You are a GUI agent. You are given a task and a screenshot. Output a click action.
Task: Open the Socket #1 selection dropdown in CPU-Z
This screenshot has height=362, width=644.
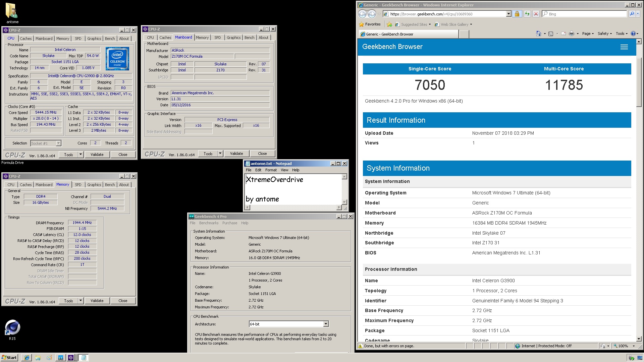coord(58,143)
